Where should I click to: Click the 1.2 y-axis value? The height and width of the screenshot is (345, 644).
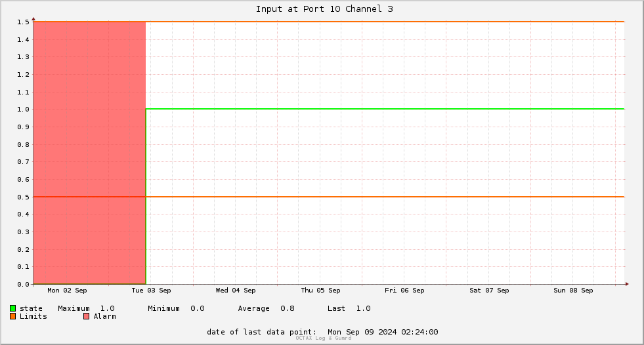tap(23, 75)
